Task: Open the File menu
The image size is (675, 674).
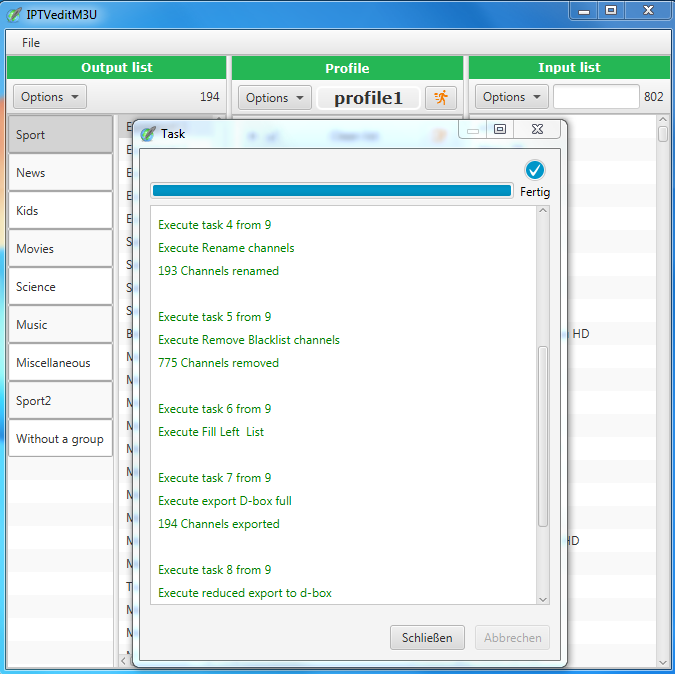Action: coord(31,43)
